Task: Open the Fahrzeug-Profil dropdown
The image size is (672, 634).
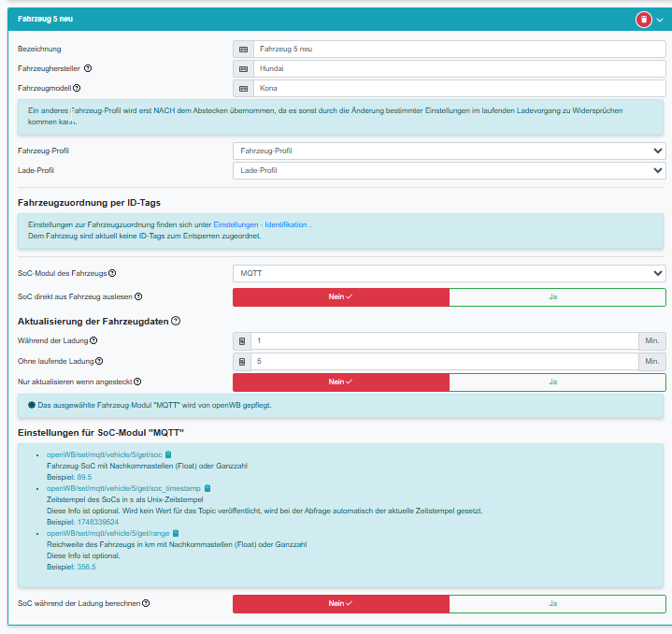Action: (x=449, y=151)
